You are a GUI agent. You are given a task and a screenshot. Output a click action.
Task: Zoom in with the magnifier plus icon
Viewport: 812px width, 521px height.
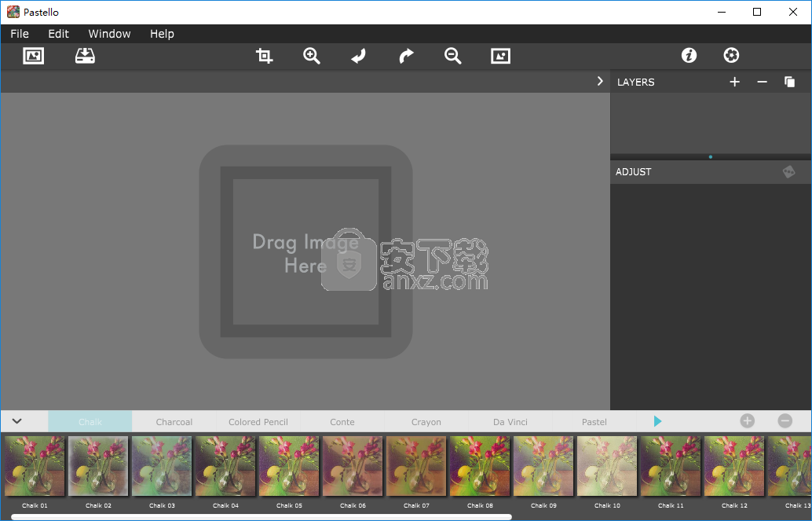pos(312,56)
